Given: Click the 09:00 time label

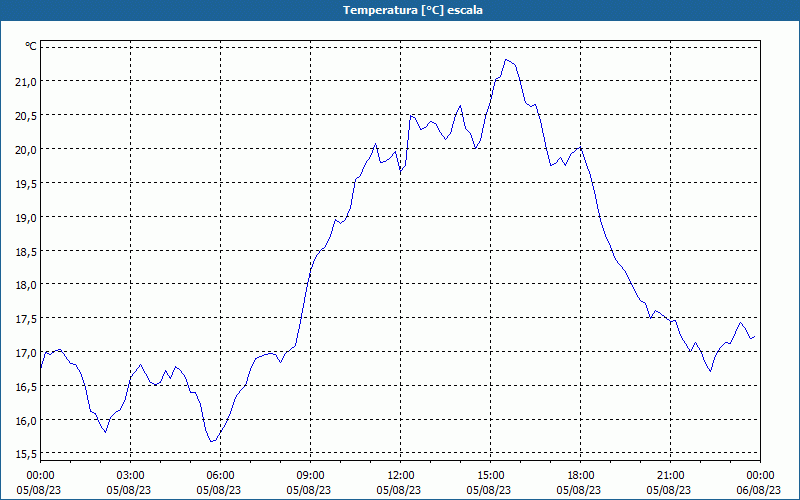Looking at the screenshot, I should pos(310,476).
